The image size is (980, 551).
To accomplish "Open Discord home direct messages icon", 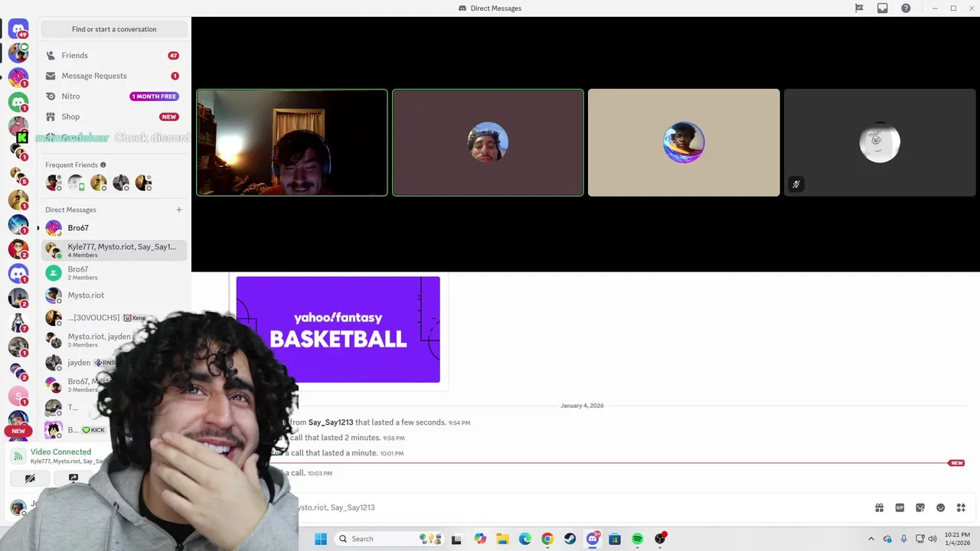I will click(x=18, y=29).
